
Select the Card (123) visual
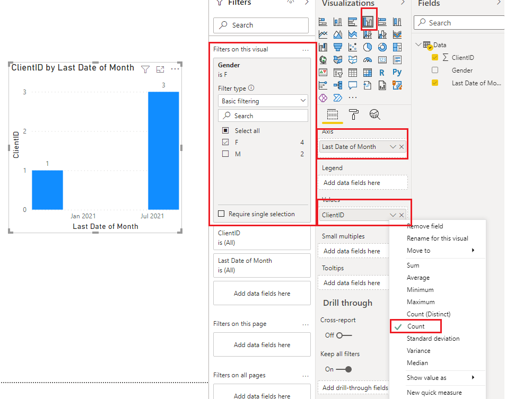click(x=382, y=60)
